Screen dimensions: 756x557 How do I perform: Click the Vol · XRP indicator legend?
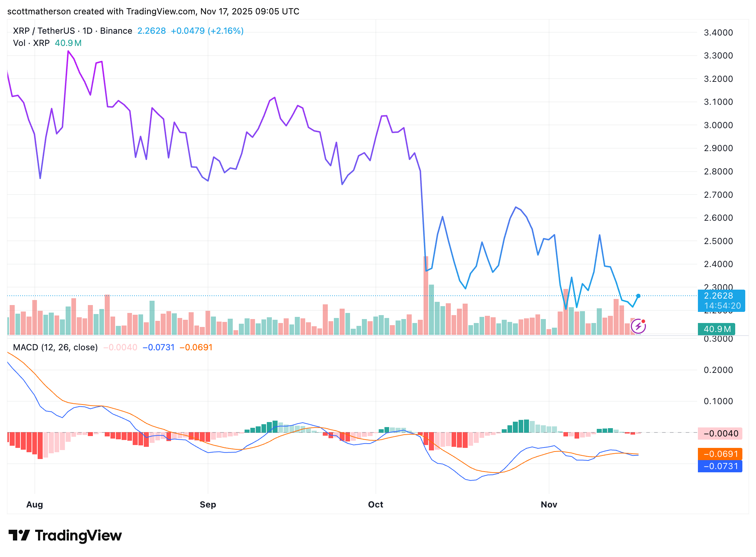31,43
